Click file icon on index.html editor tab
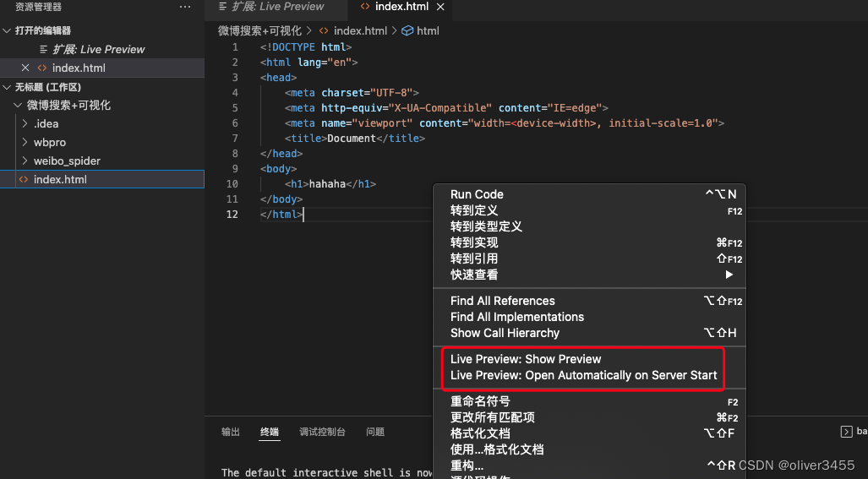The image size is (868, 479). [x=365, y=7]
